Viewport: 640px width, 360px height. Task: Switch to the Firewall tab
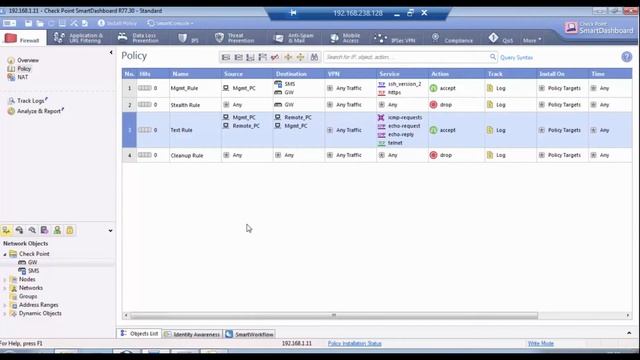tap(22, 39)
